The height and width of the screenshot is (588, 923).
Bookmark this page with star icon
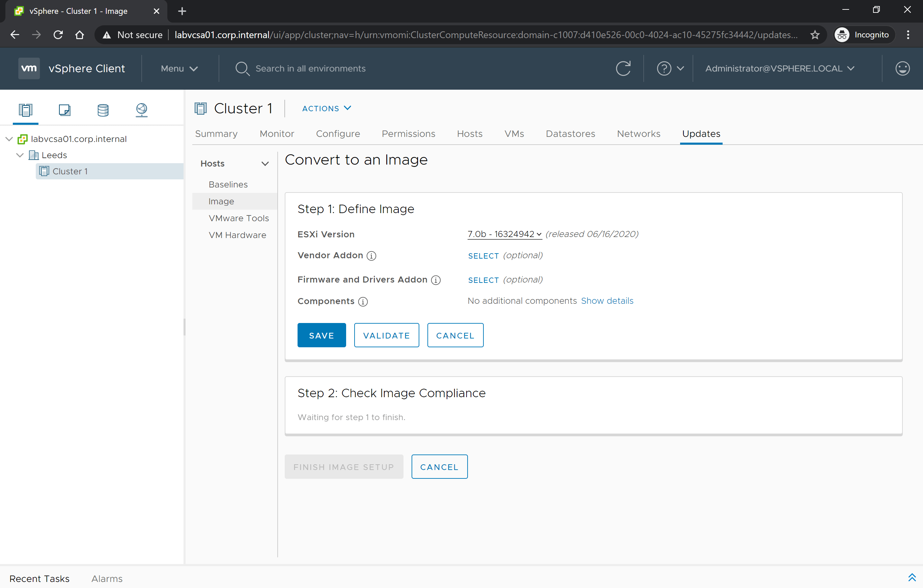pyautogui.click(x=815, y=35)
